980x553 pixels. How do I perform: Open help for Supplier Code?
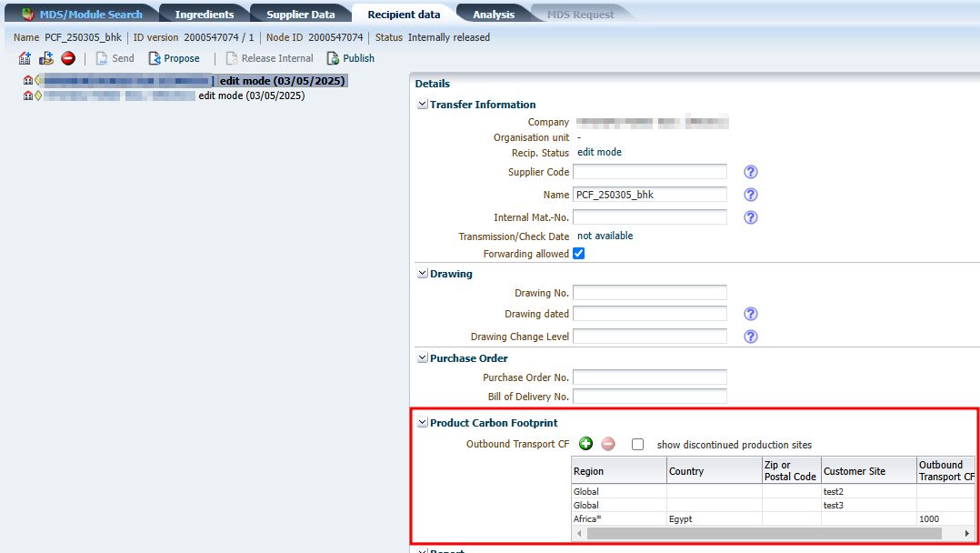[751, 172]
